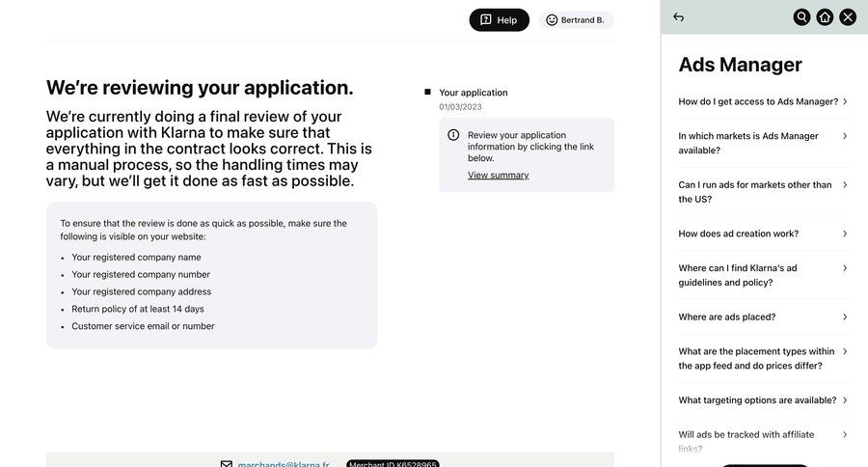Open 'Can I run ads for markets other than US'
This screenshot has height=467, width=868.
pos(762,191)
